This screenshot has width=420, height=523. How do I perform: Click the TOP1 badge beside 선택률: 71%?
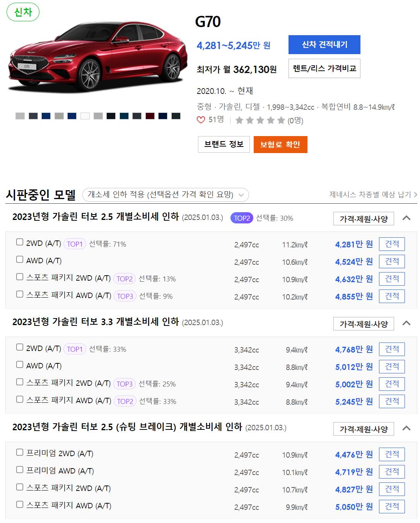tap(75, 244)
